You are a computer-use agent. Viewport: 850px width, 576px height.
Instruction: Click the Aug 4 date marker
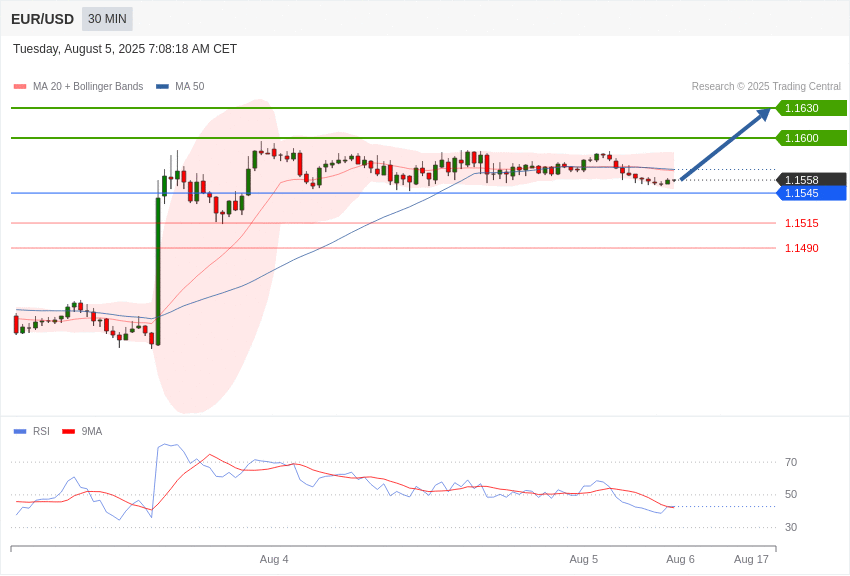274,559
